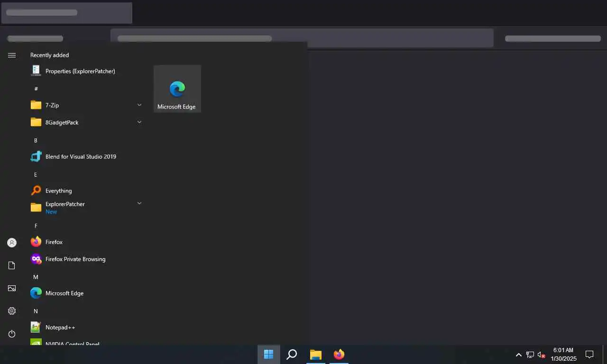Image resolution: width=607 pixels, height=364 pixels.
Task: Click 'Firefox Private Browsing' label text
Action: pos(75,259)
